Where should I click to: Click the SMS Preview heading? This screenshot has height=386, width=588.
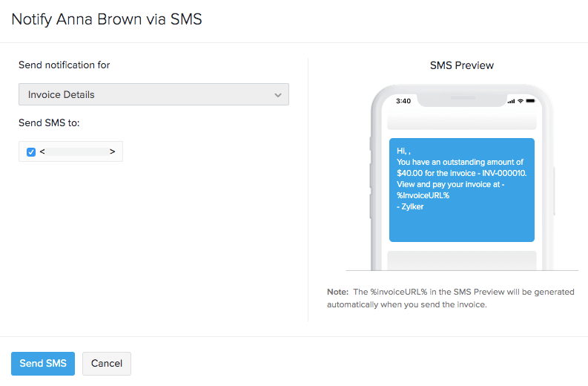tap(461, 65)
